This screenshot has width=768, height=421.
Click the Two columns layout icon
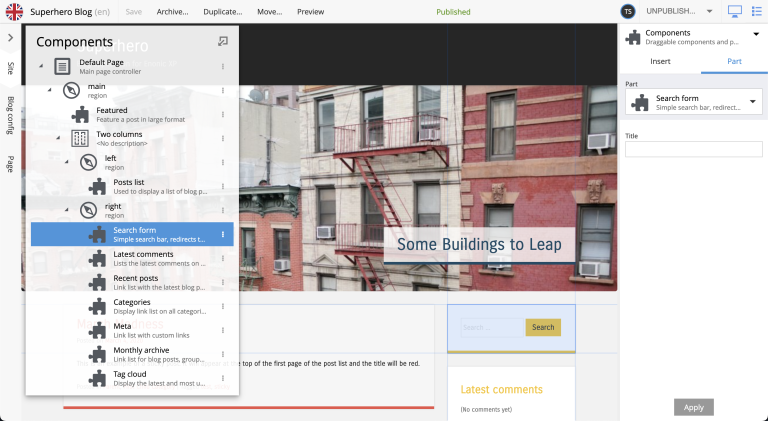pyautogui.click(x=80, y=139)
